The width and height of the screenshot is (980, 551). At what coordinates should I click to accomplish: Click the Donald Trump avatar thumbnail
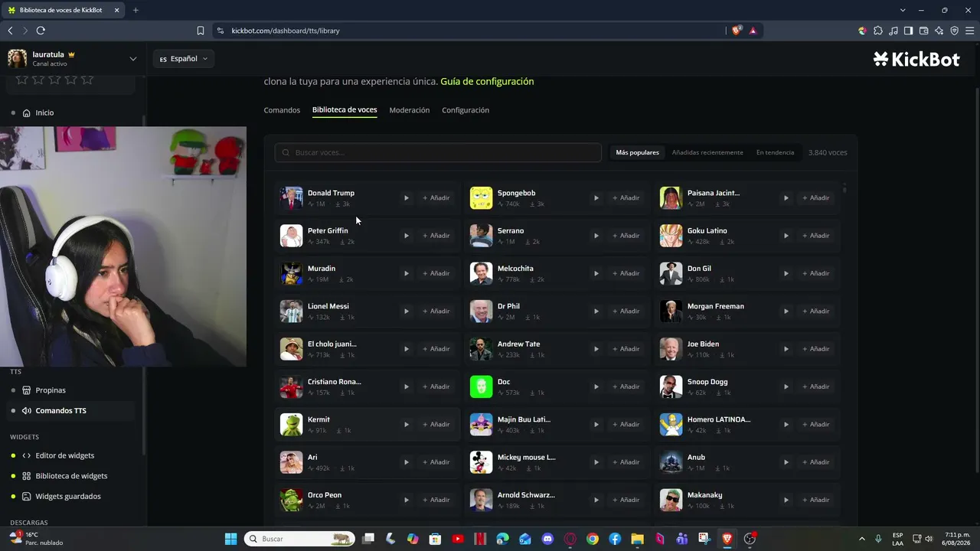click(291, 198)
